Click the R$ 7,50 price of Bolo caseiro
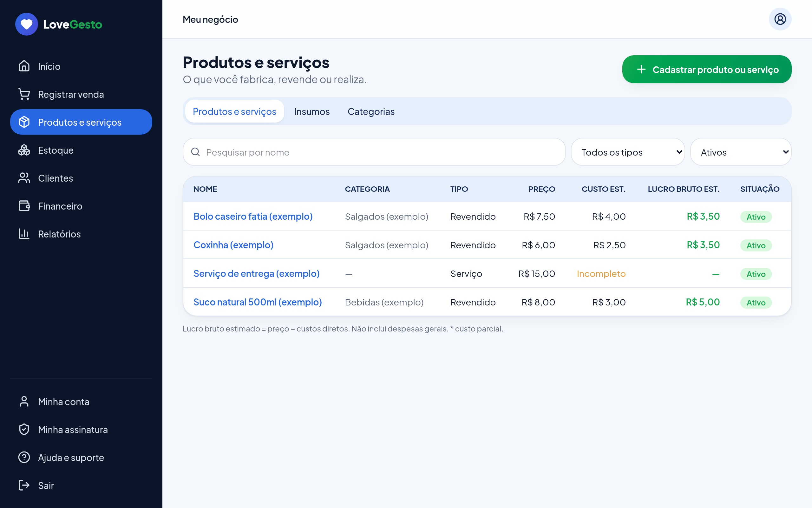 coord(539,216)
